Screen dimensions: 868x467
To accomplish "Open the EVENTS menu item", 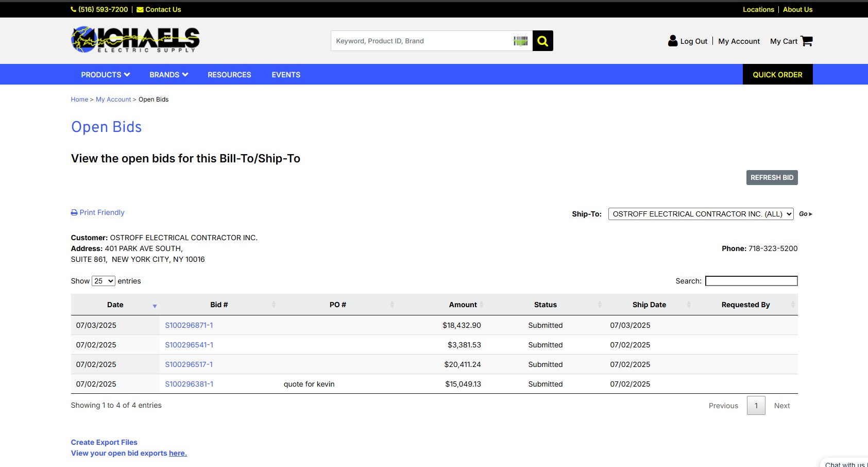I will click(286, 75).
